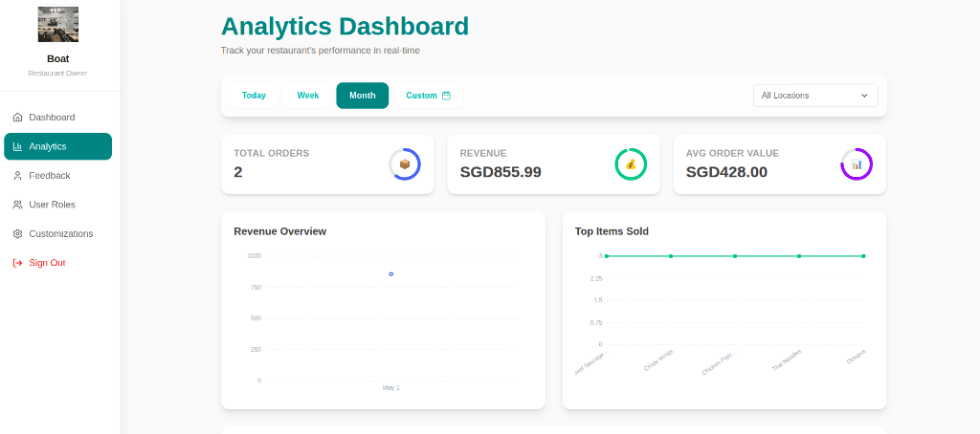Open the Feedback menu item

tap(58, 176)
